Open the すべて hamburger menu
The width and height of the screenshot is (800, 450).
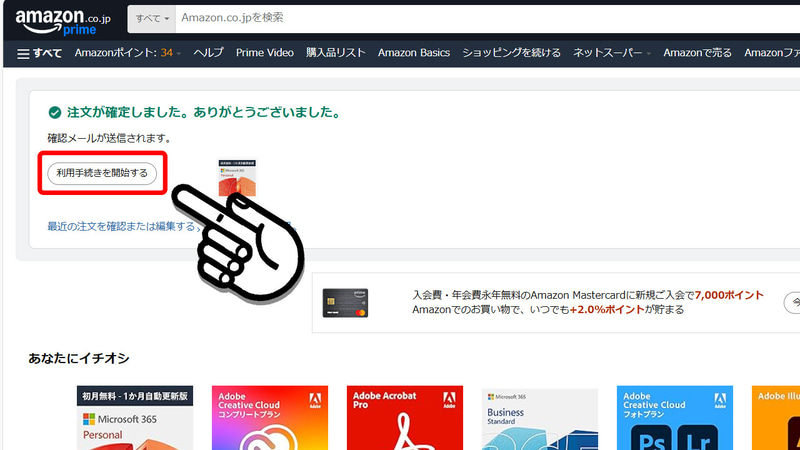coord(39,53)
